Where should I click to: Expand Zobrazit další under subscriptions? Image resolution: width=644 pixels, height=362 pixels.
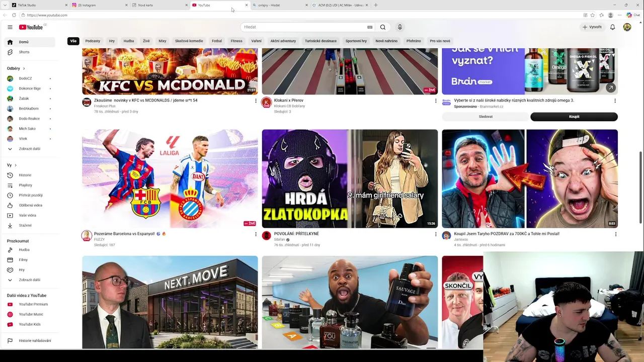[x=30, y=149]
